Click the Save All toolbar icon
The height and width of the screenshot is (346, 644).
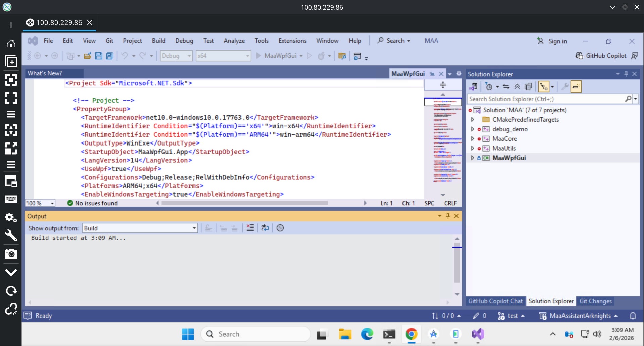[109, 56]
